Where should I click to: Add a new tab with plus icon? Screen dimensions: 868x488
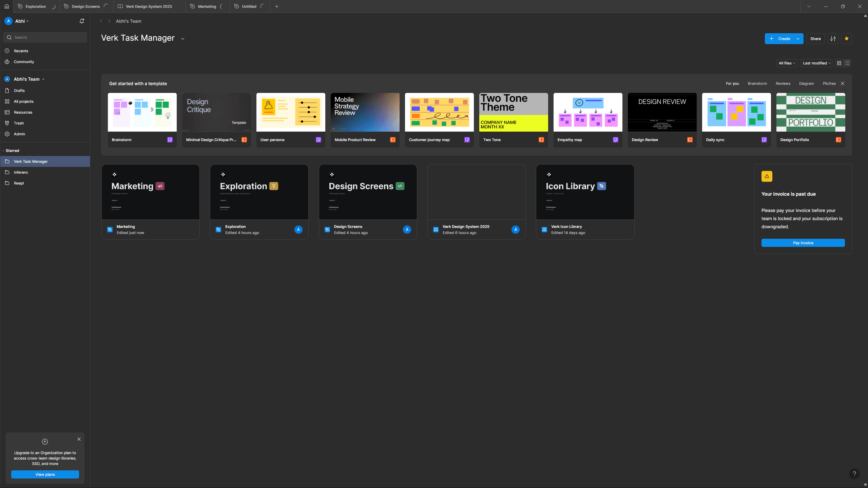click(x=277, y=6)
